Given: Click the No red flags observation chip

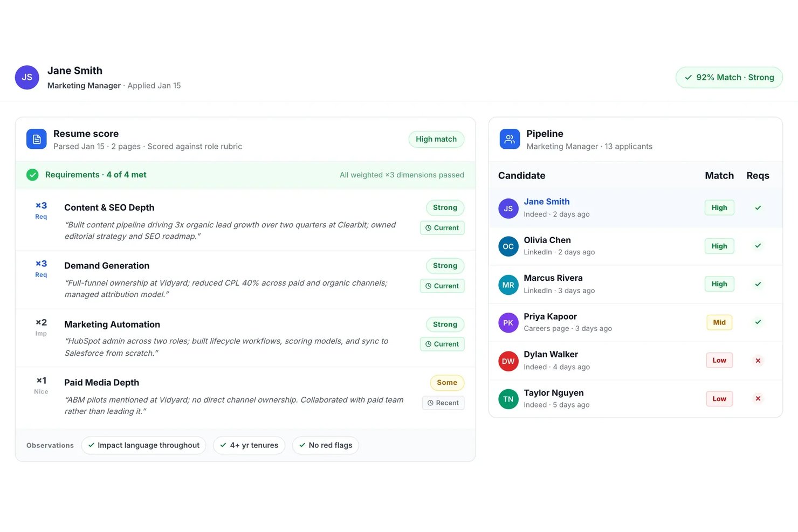Looking at the screenshot, I should 326,445.
